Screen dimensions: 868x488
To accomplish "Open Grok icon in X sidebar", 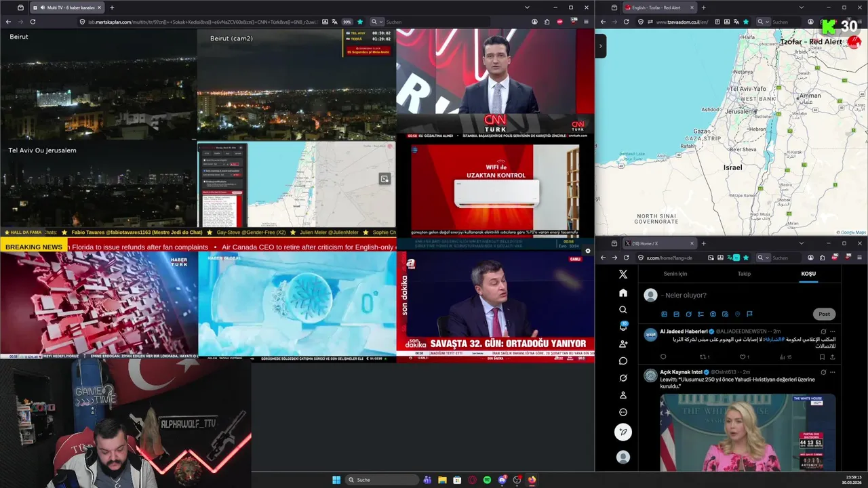I will pyautogui.click(x=623, y=378).
